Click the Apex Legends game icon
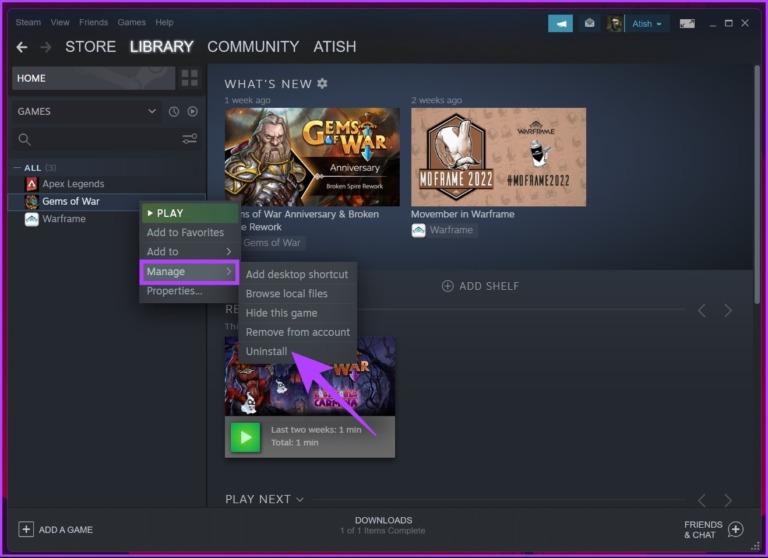This screenshot has height=558, width=768. click(x=32, y=184)
